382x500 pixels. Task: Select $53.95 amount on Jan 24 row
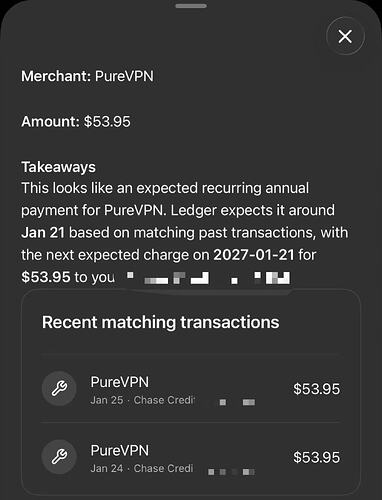click(x=316, y=457)
